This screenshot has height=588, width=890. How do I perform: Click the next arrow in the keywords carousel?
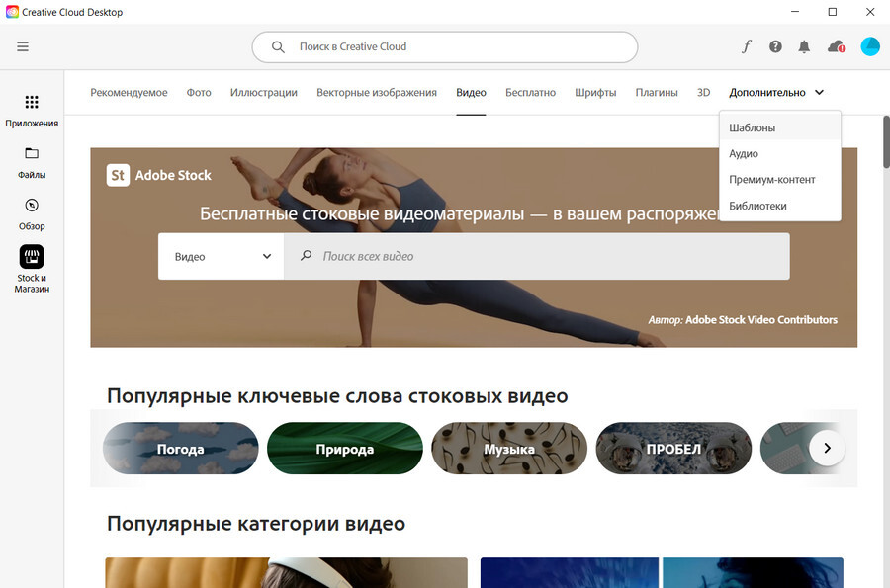827,448
